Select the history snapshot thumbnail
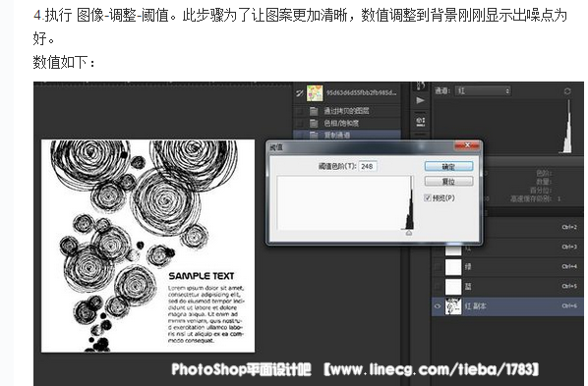588x386 pixels. click(315, 93)
